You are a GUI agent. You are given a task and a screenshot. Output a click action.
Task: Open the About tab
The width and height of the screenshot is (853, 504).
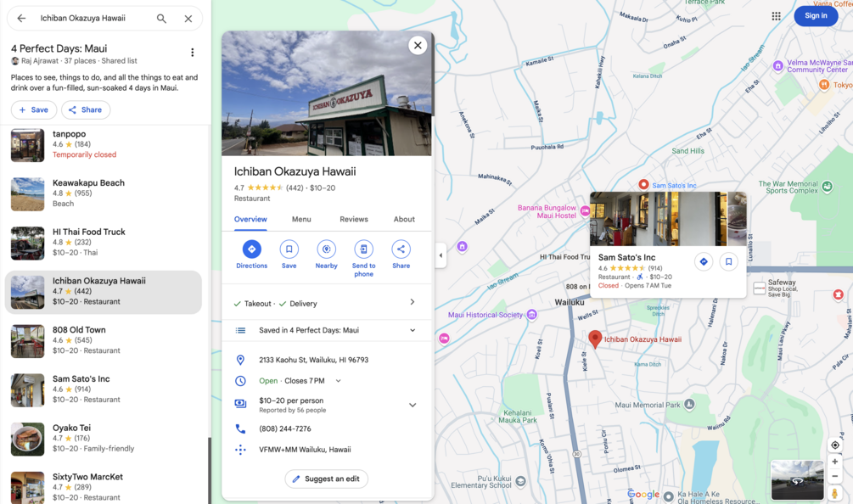tap(404, 219)
